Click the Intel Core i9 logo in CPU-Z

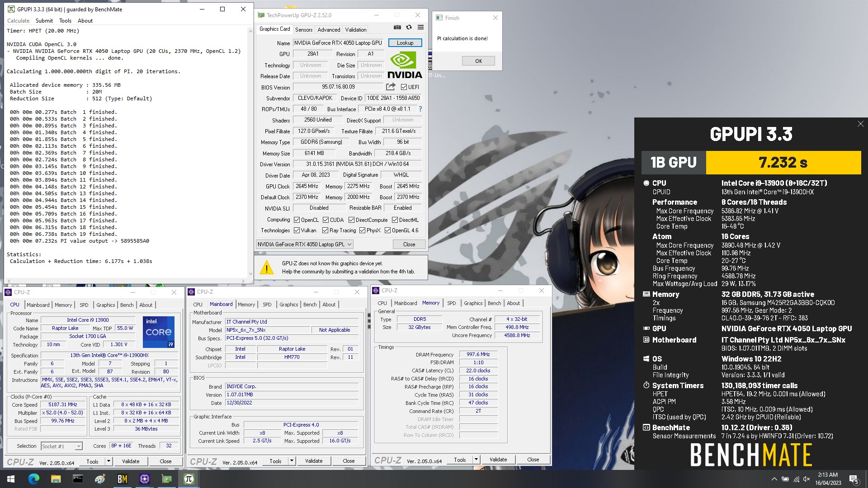(x=159, y=332)
